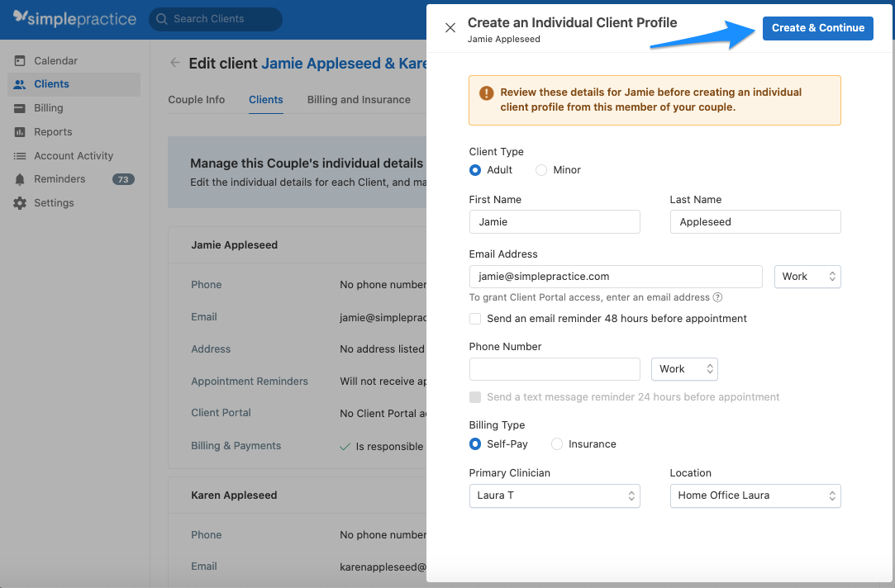The image size is (895, 588).
Task: View Account Activity from the sidebar
Action: pos(74,155)
